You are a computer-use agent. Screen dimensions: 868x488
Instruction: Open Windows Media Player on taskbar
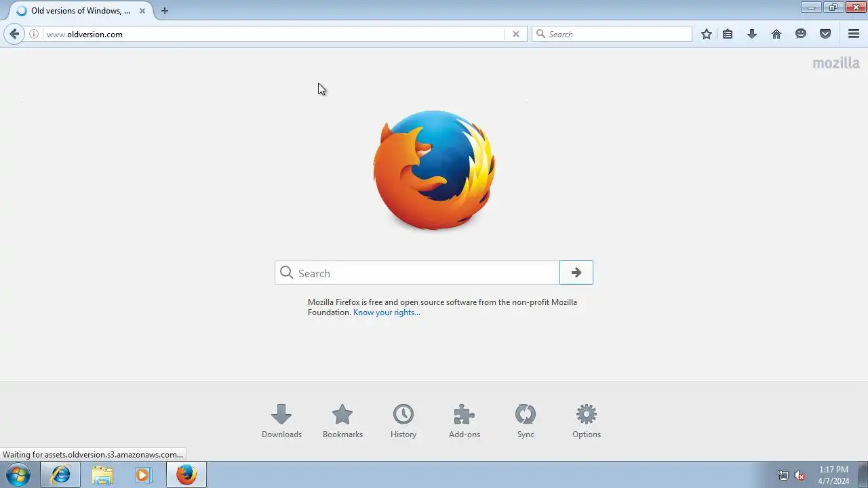pos(144,474)
